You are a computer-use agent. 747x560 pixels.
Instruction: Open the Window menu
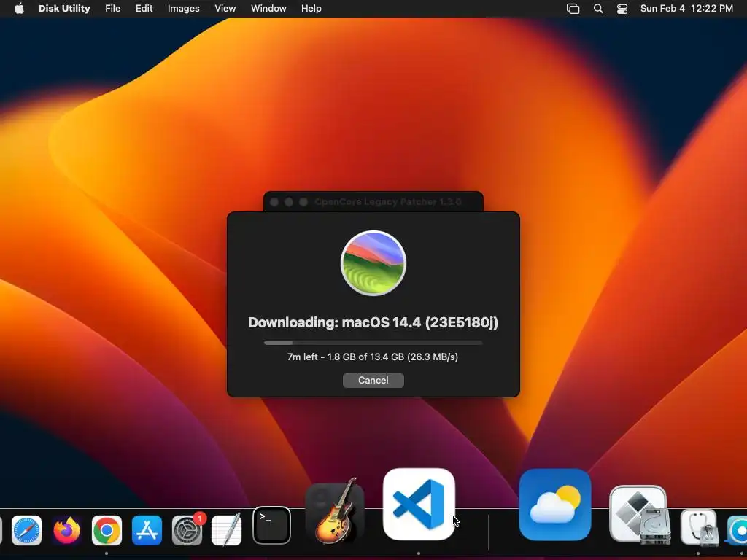pyautogui.click(x=268, y=9)
